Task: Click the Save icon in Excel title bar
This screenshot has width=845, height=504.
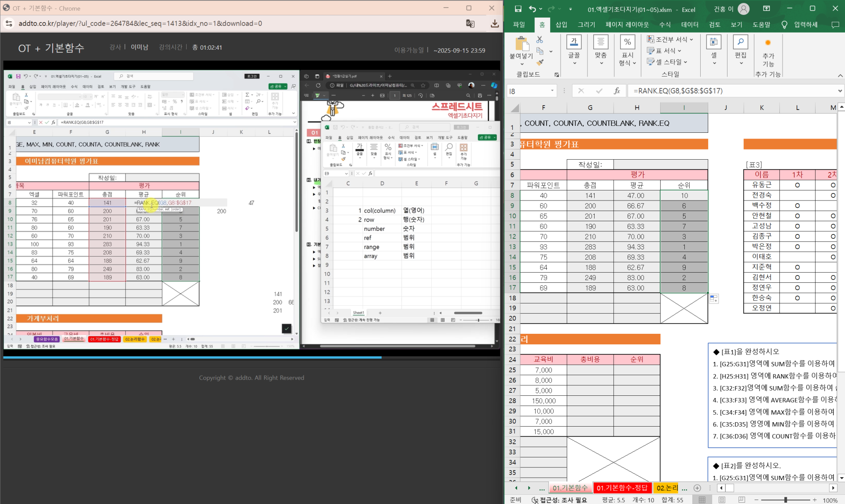Action: point(518,9)
